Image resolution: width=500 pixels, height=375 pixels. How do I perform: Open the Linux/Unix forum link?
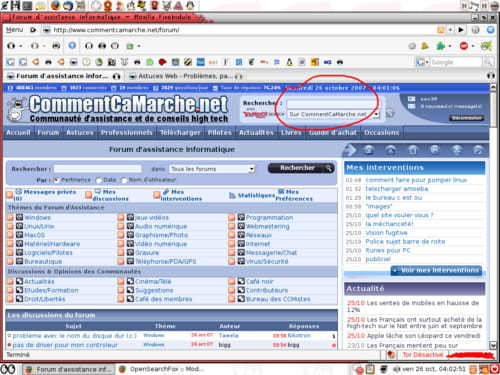(39, 226)
